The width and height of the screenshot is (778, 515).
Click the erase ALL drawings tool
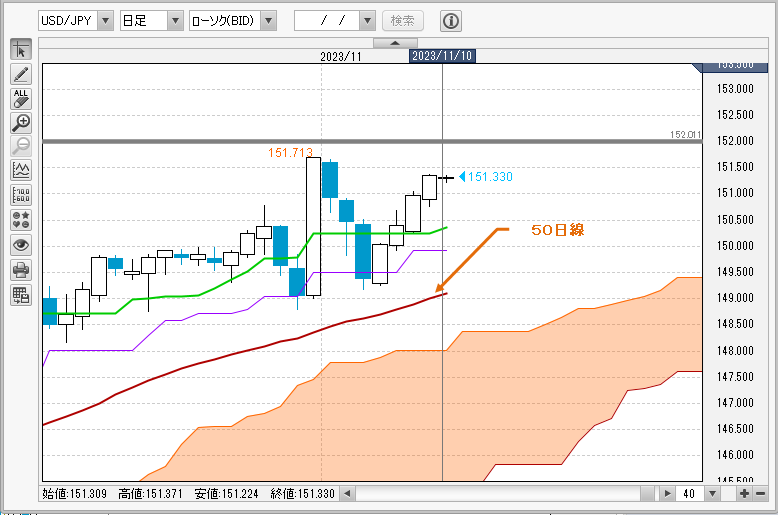coord(21,99)
